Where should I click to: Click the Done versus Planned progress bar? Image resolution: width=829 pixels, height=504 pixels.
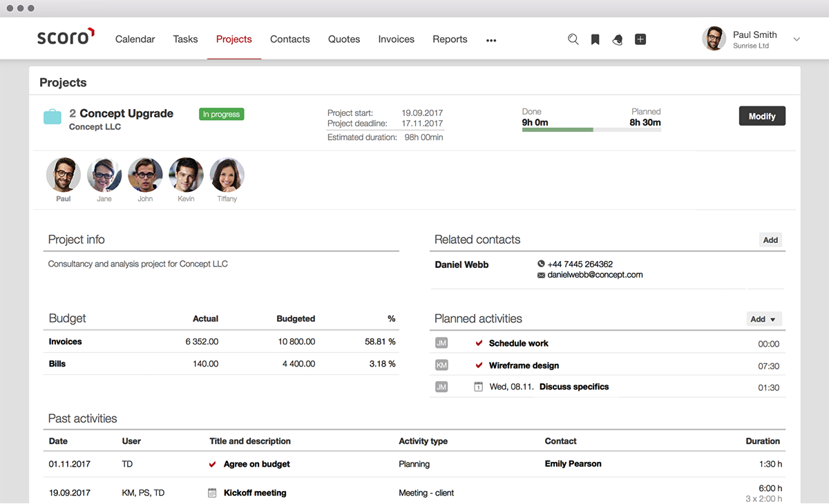(591, 130)
